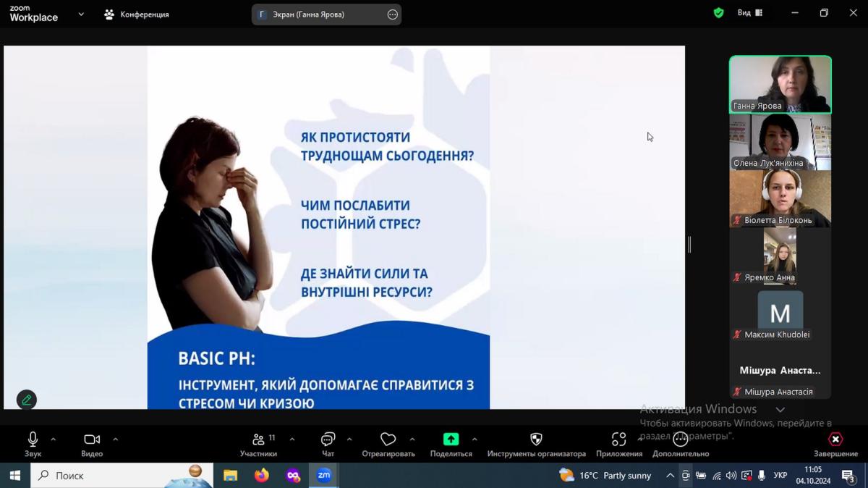868x488 pixels.
Task: Open the purple masked app on taskbar
Action: (x=293, y=476)
